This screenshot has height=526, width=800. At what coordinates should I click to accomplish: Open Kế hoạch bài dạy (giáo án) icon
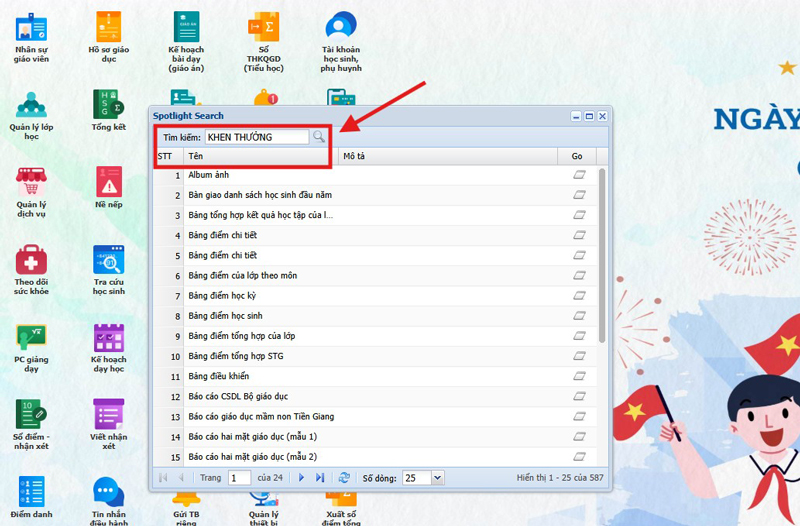click(x=186, y=42)
